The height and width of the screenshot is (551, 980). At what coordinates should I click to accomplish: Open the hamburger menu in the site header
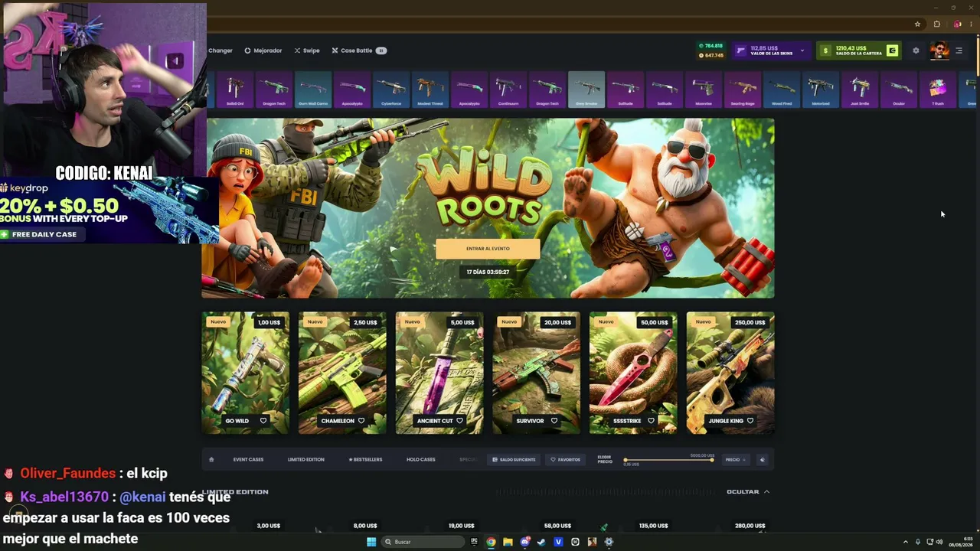point(959,51)
